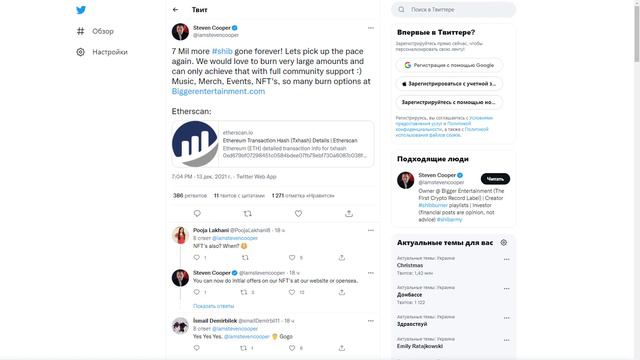
Task: Open Обзор in the left sidebar
Action: [95, 31]
